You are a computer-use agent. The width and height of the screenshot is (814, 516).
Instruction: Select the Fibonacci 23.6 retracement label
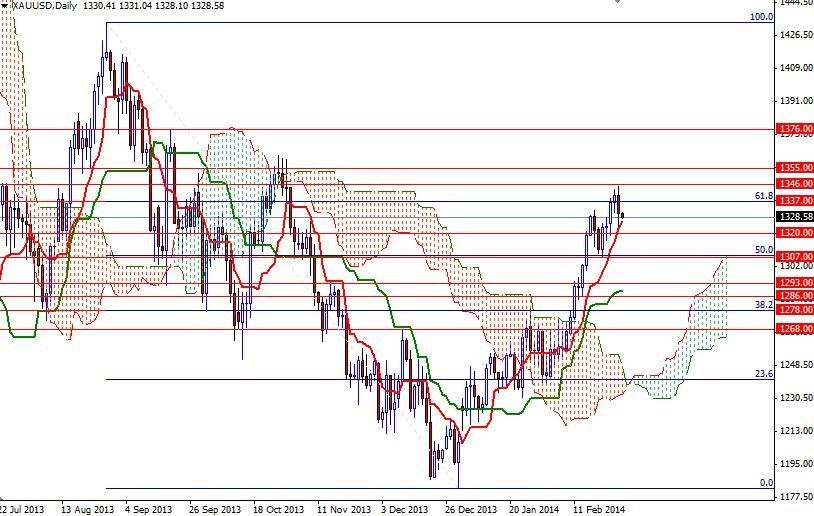[x=764, y=373]
